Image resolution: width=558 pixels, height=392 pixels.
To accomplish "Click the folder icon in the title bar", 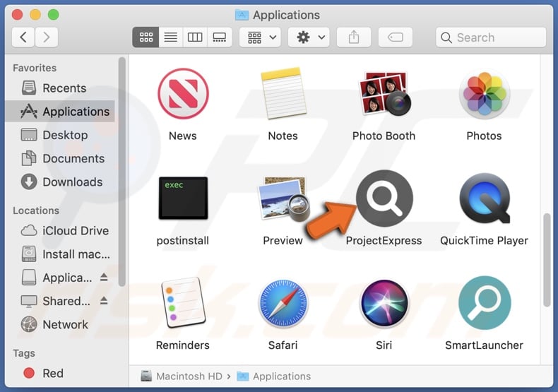I will (x=242, y=15).
